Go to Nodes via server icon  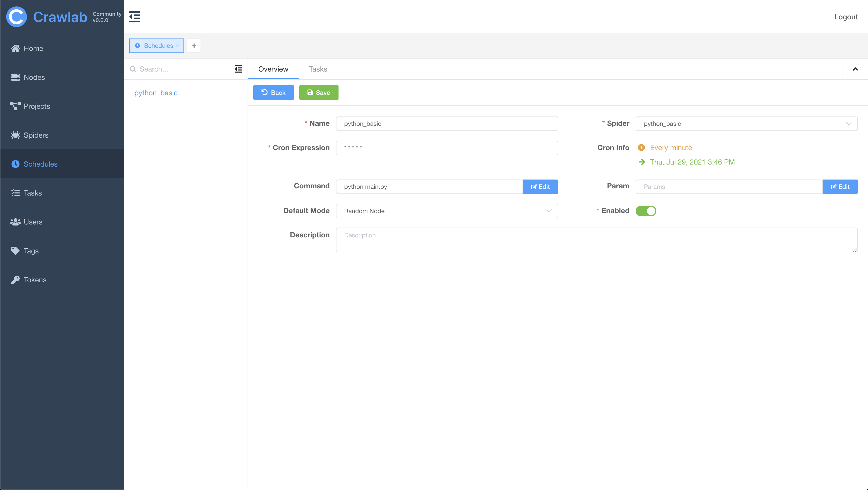click(x=15, y=77)
